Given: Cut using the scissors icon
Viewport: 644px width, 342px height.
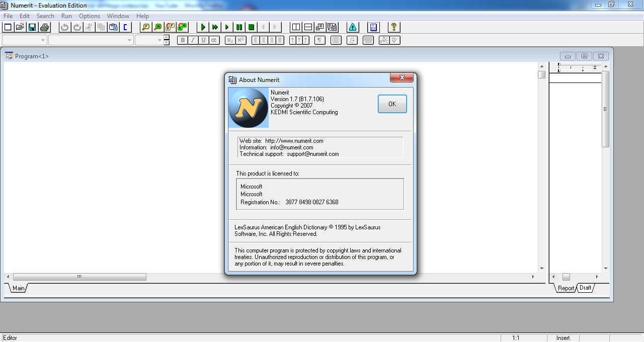Looking at the screenshot, I should 89,27.
